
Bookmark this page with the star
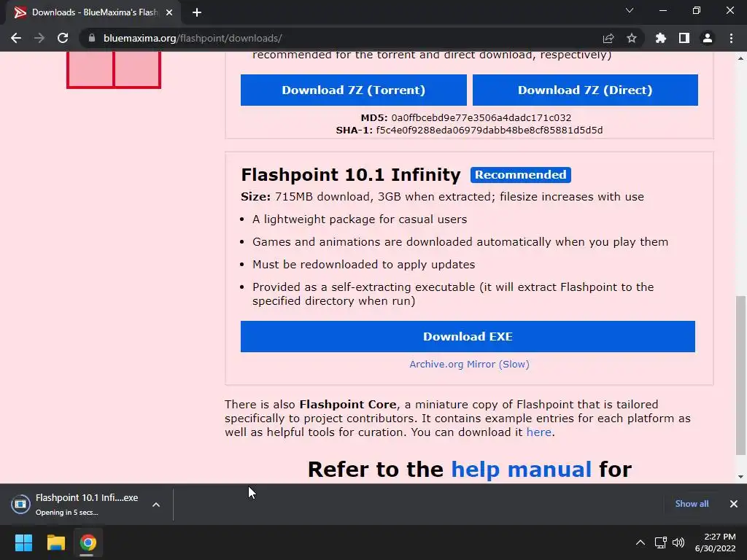pyautogui.click(x=632, y=38)
